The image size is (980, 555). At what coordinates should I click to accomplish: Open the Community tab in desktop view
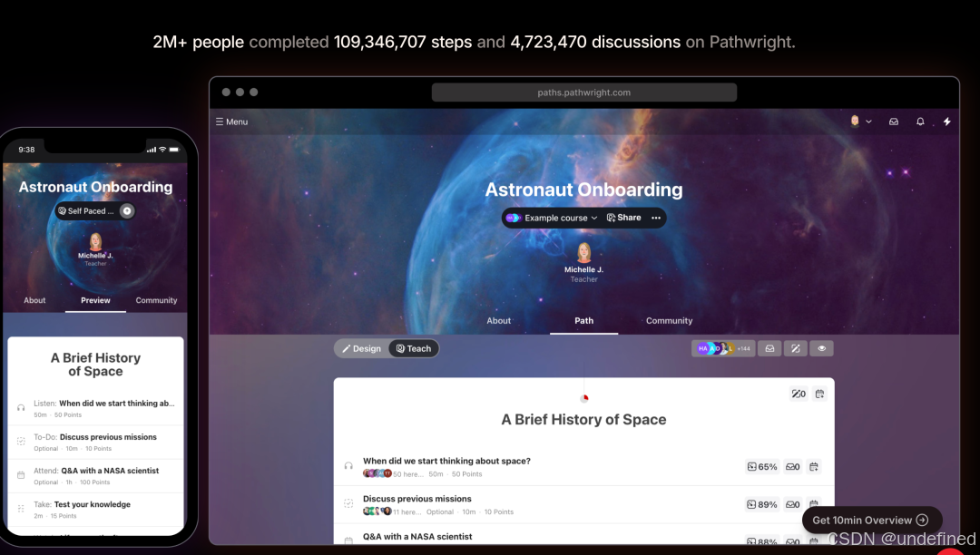coord(669,320)
